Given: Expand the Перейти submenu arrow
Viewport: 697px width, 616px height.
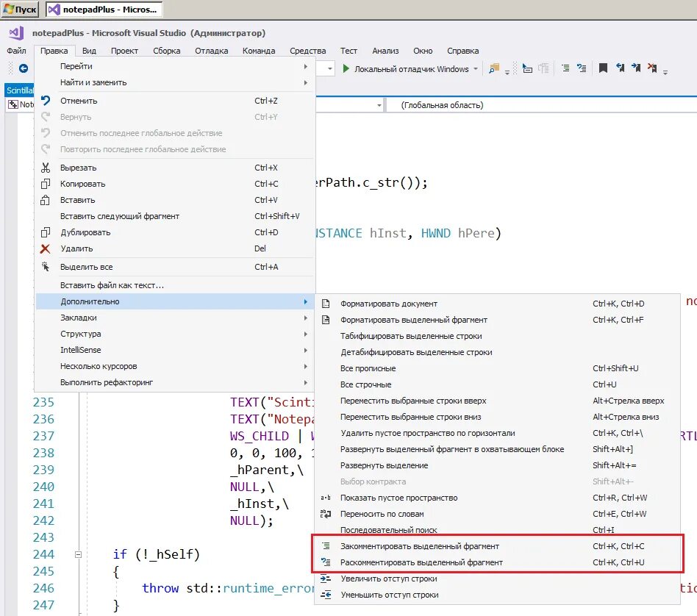Looking at the screenshot, I should [x=305, y=66].
